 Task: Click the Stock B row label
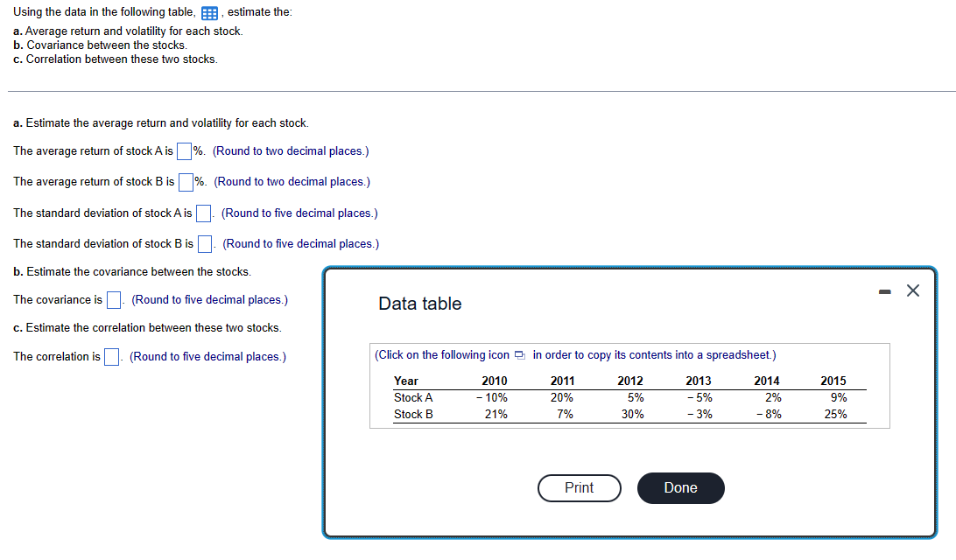[411, 414]
